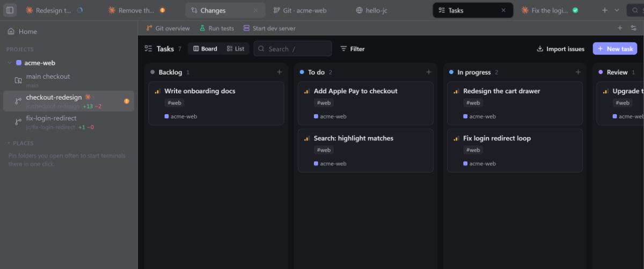
Task: Click the Claude icon next to checkout-redesign
Action: [87, 97]
